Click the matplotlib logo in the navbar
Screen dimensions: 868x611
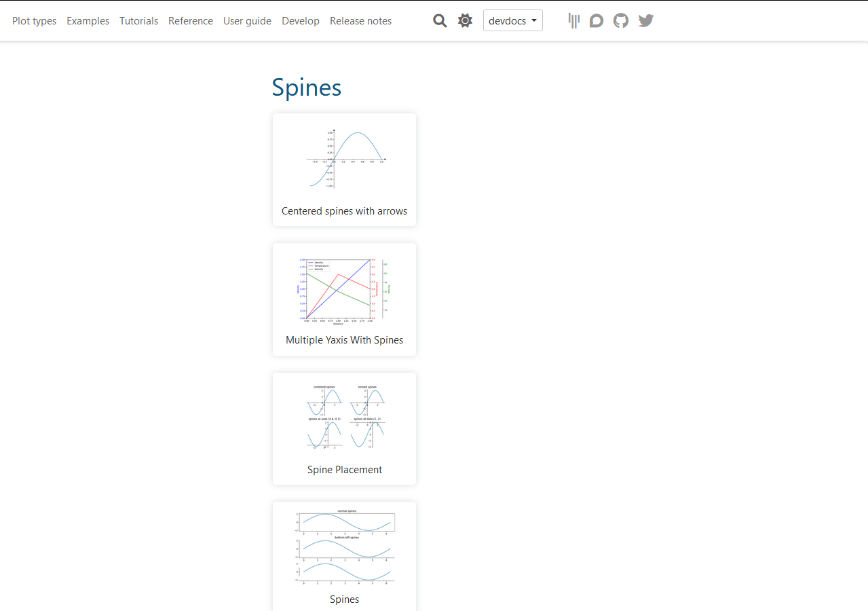(573, 20)
